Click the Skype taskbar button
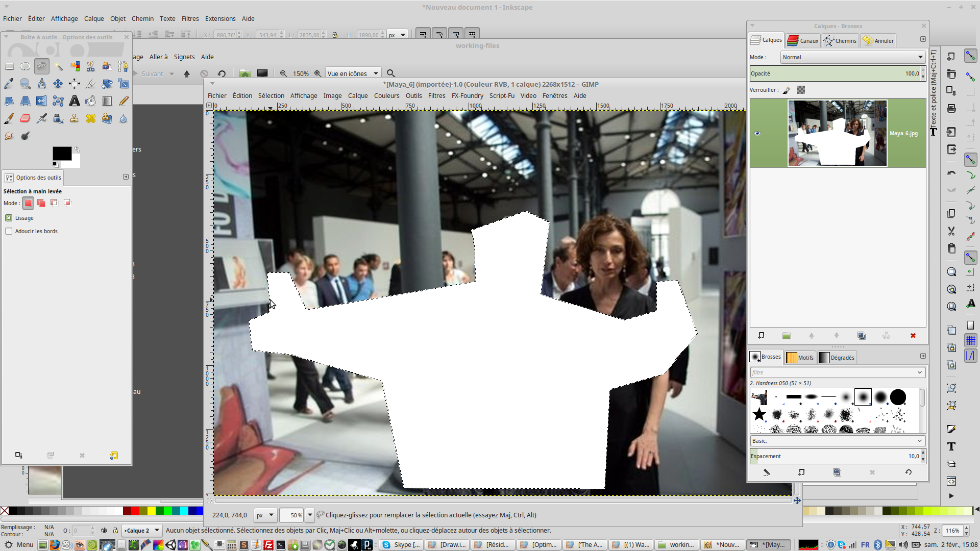The width and height of the screenshot is (980, 551). (402, 545)
